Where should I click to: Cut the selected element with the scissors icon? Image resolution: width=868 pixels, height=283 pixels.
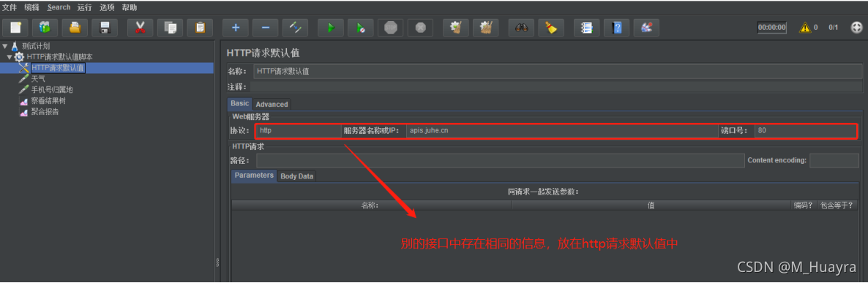tap(141, 28)
